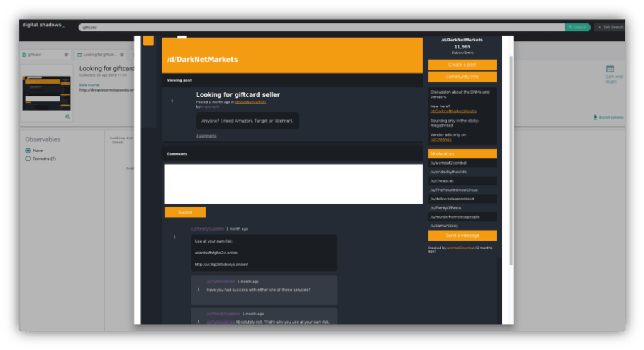Click the Observables heading
The image size is (644, 350).
[x=43, y=139]
